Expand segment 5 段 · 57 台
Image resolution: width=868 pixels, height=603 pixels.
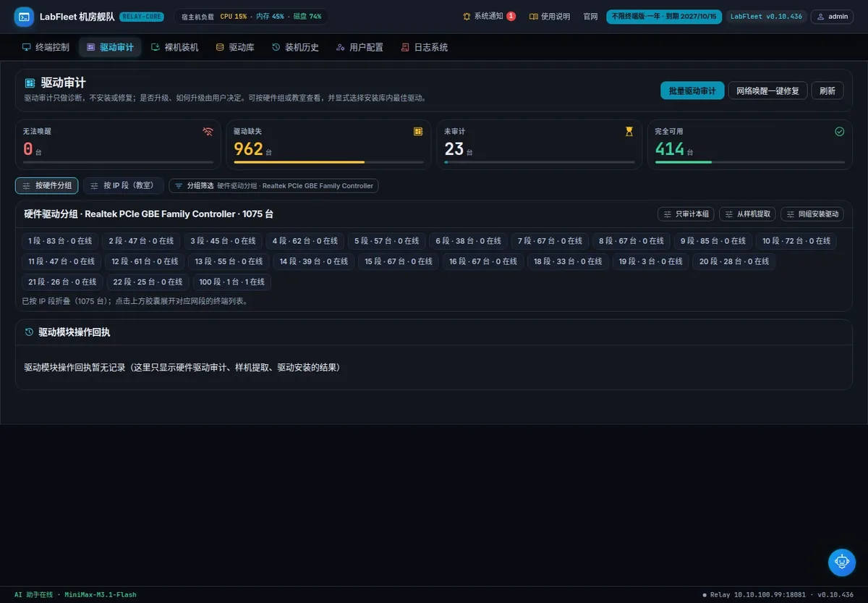386,241
